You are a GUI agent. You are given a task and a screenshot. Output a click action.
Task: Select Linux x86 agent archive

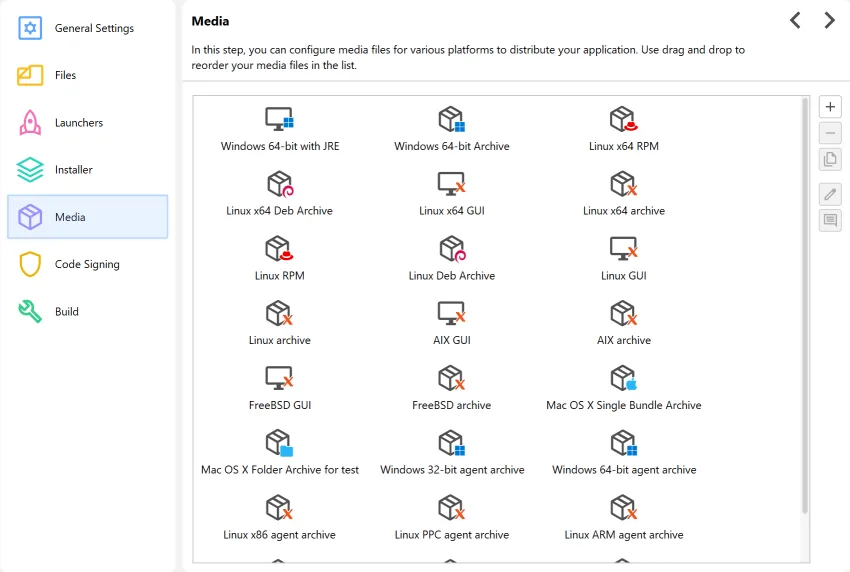pos(280,518)
